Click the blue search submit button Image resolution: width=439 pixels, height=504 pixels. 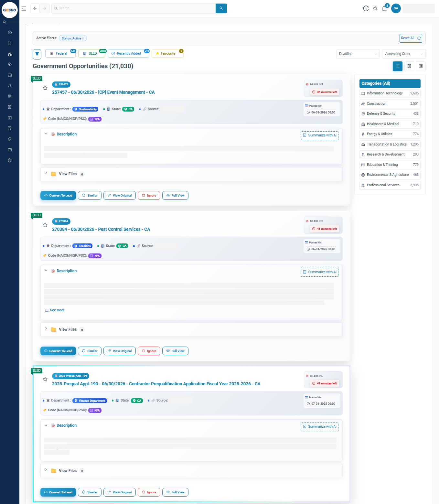click(221, 8)
